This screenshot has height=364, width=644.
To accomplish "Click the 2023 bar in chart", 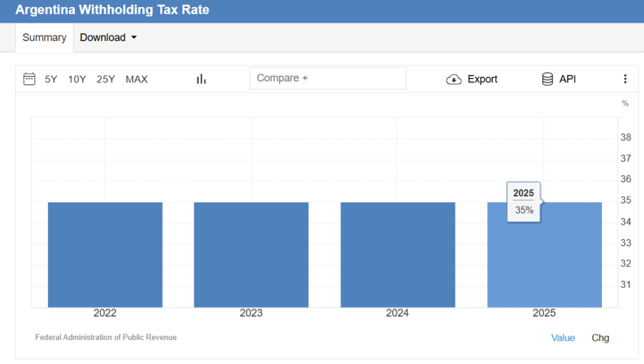I will point(251,254).
